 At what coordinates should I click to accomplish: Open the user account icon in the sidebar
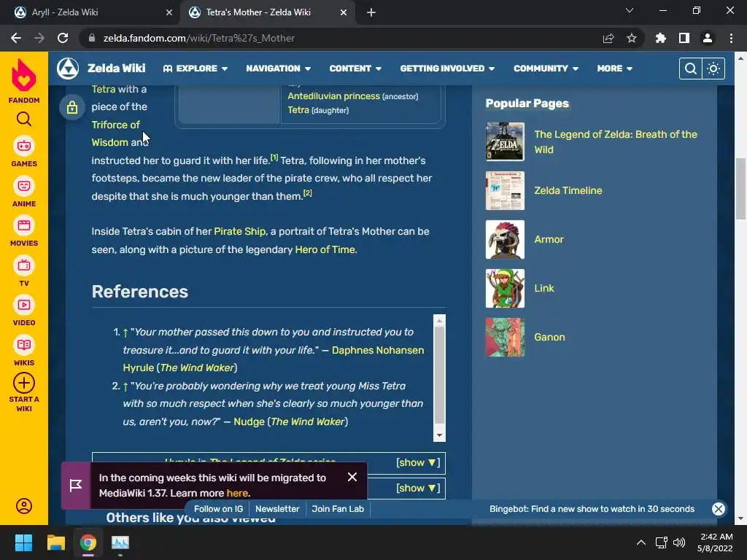tap(24, 506)
